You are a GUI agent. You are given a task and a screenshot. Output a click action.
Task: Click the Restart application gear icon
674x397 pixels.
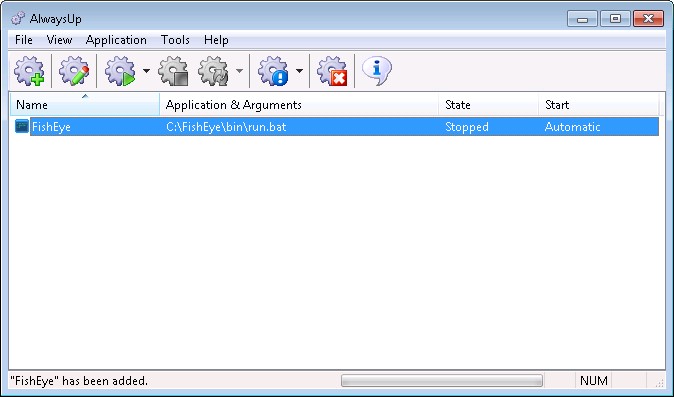point(214,70)
